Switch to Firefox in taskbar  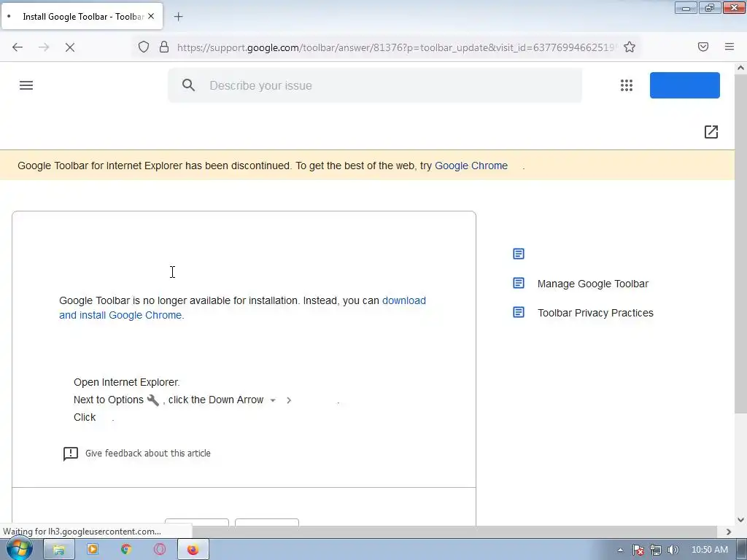coord(193,550)
